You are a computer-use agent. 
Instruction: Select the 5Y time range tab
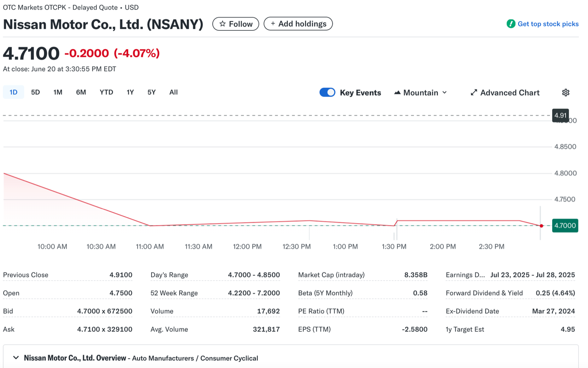coord(152,92)
